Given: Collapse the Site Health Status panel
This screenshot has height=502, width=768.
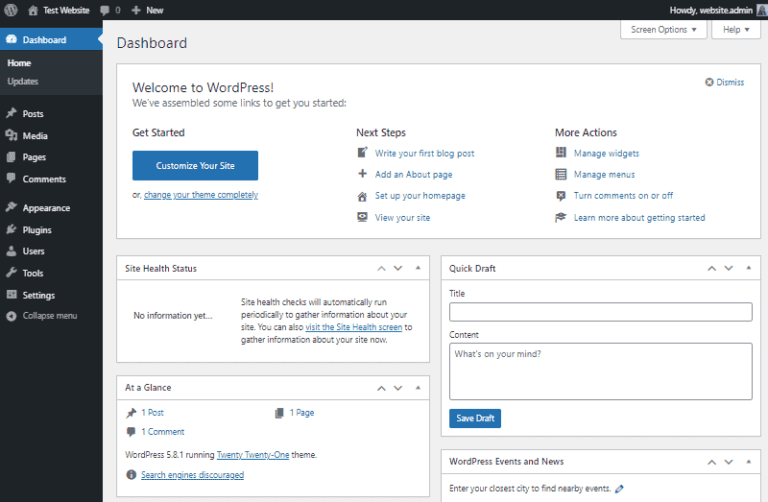Looking at the screenshot, I should (x=418, y=268).
